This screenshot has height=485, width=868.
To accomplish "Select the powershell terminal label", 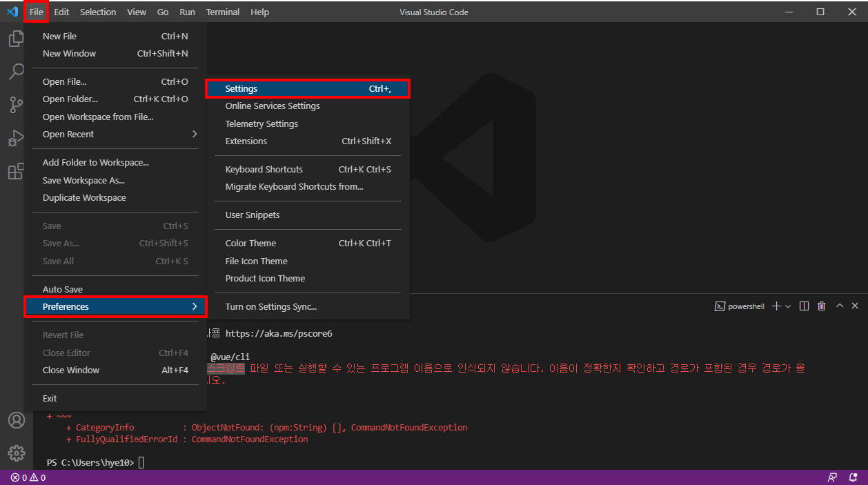I will pyautogui.click(x=740, y=306).
